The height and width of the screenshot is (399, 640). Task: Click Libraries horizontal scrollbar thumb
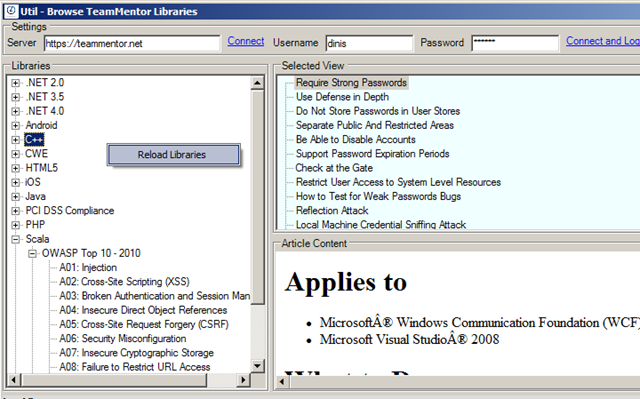tap(114, 380)
